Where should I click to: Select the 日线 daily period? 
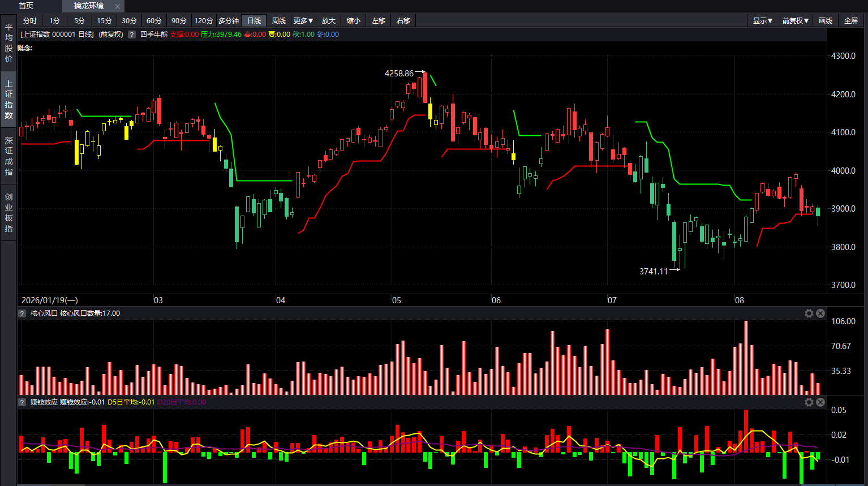pyautogui.click(x=254, y=21)
